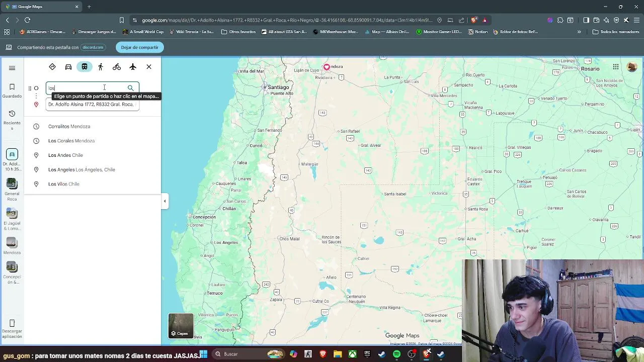Open the Google Maps hamburger menu

[12, 68]
